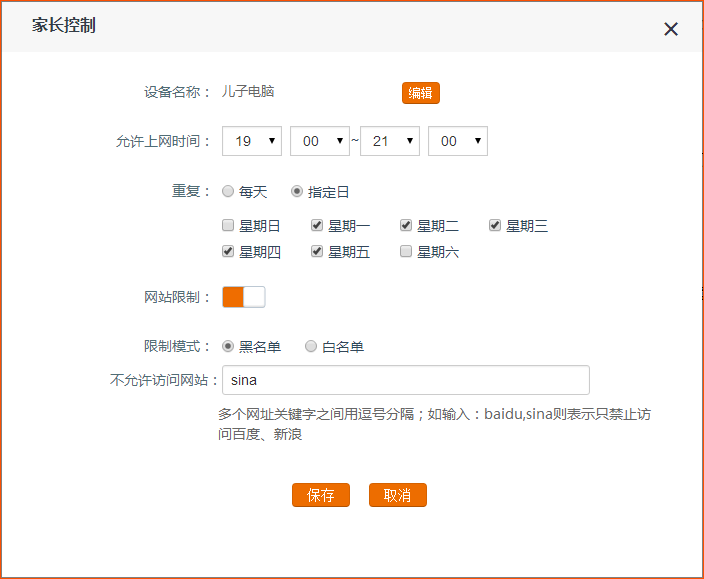The width and height of the screenshot is (704, 579).
Task: Click the blocked websites input field
Action: coord(405,380)
